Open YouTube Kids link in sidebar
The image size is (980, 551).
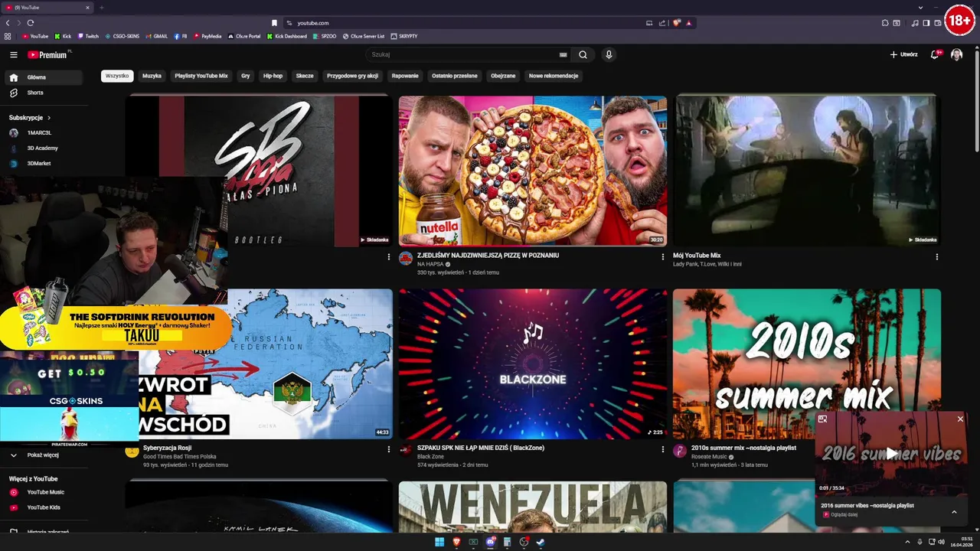[43, 507]
